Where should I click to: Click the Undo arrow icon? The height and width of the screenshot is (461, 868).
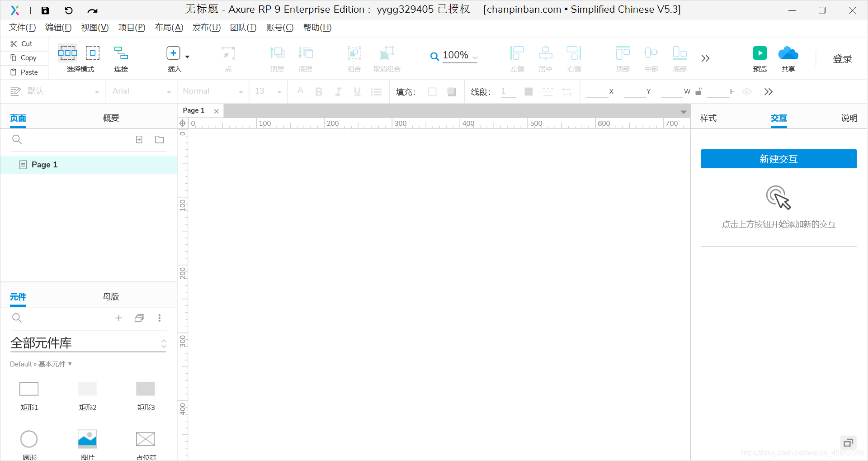[69, 10]
